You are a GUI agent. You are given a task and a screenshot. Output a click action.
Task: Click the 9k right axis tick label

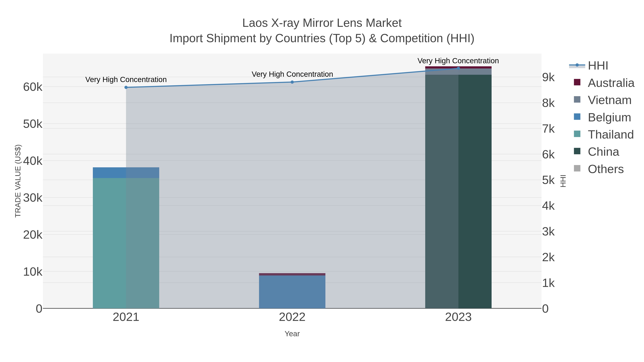pyautogui.click(x=548, y=77)
